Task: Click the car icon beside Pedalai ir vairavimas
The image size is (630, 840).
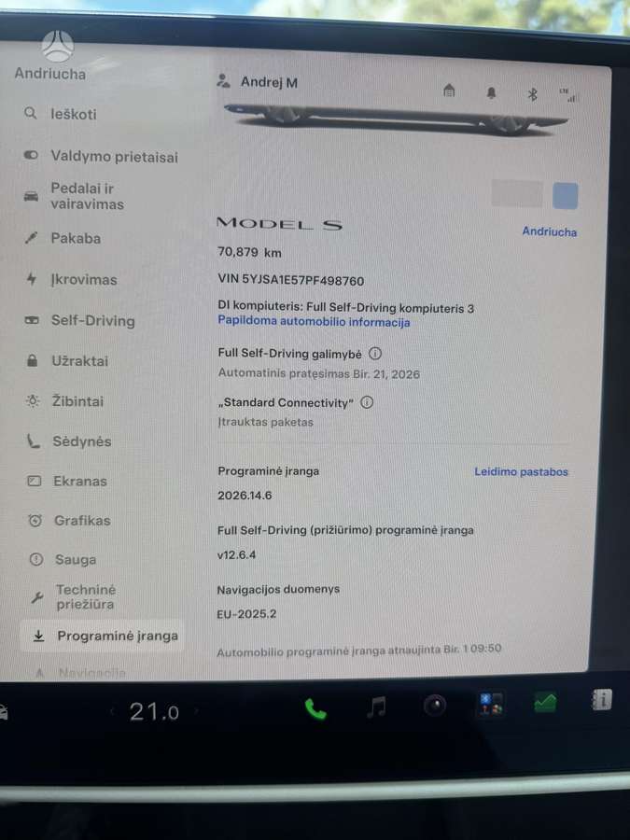Action: (x=31, y=196)
